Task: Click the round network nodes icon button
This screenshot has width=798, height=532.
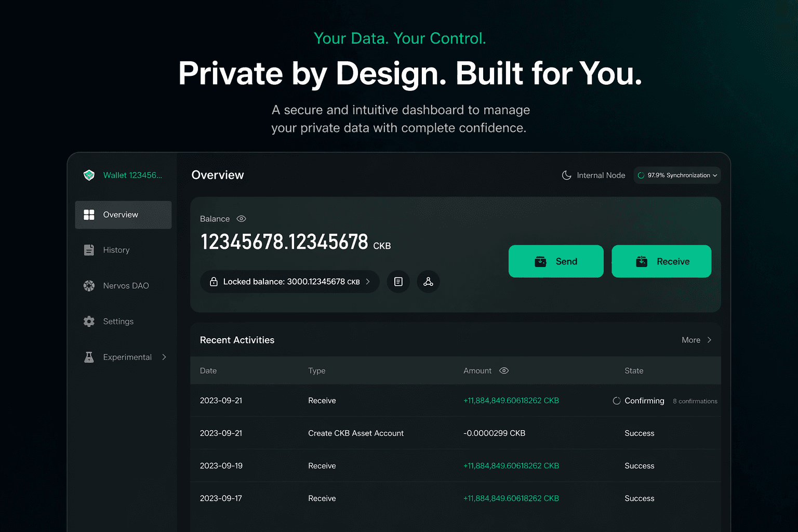Action: coord(429,282)
